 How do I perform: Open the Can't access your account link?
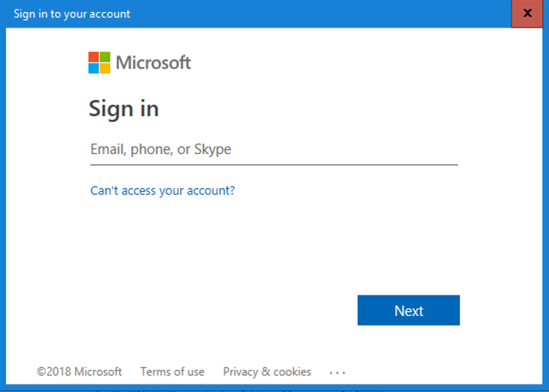click(x=162, y=191)
